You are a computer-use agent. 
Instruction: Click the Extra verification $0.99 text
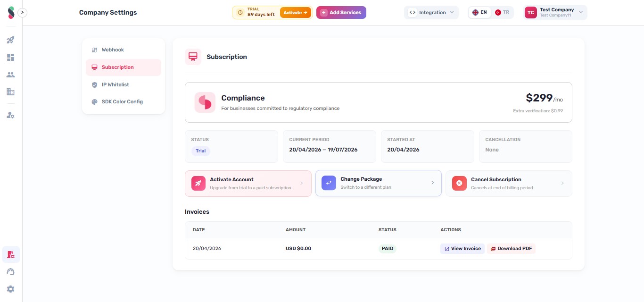point(538,111)
